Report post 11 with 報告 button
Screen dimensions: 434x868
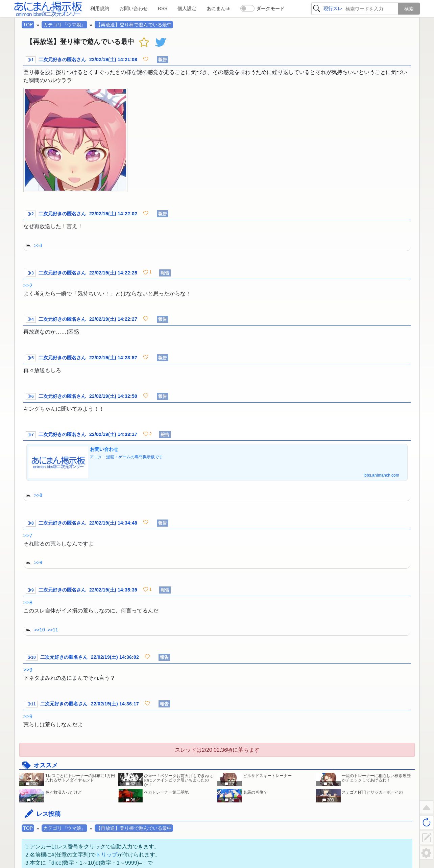tap(164, 704)
